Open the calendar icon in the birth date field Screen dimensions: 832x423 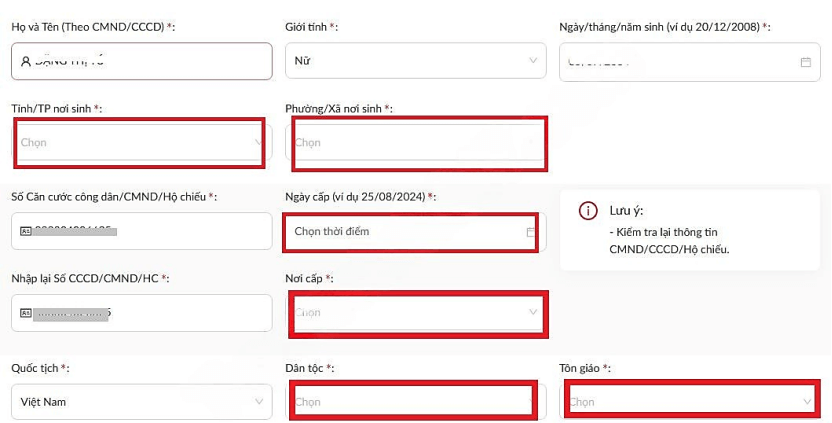(805, 62)
